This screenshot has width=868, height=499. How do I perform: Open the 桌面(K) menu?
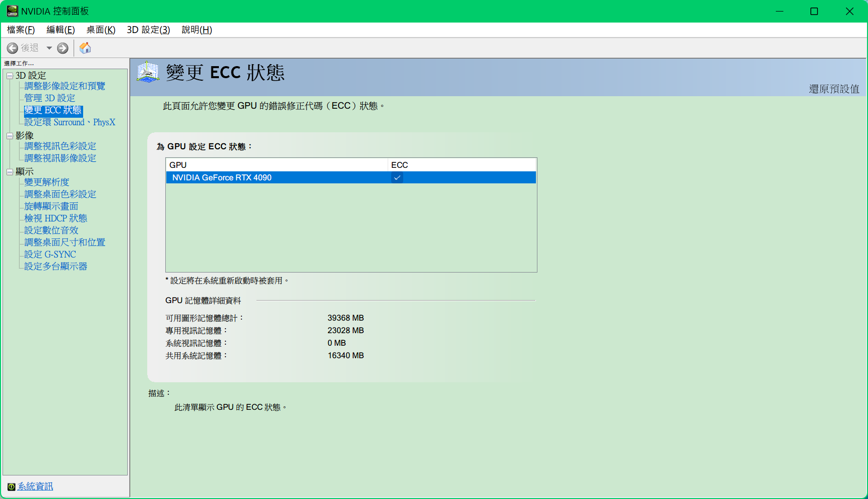click(101, 30)
